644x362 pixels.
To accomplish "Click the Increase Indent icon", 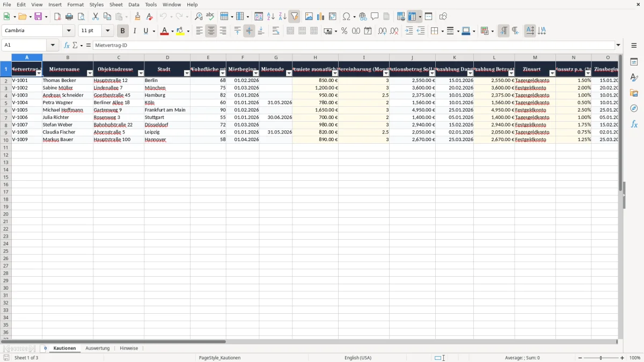I will (409, 31).
